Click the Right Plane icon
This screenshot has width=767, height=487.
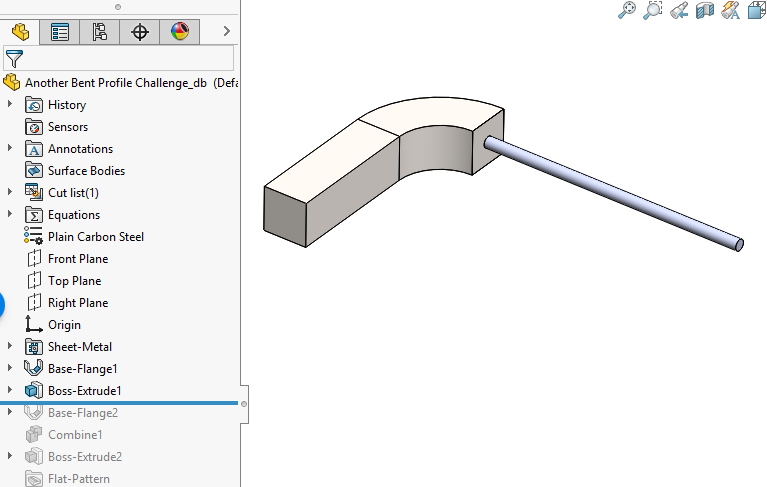coord(34,303)
